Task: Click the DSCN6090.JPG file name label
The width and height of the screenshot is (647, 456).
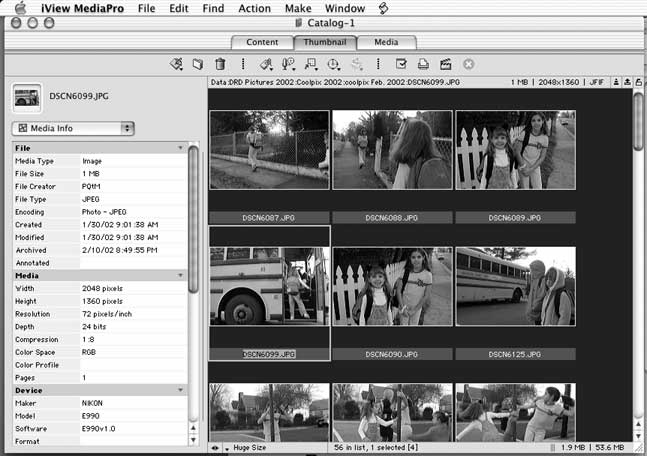Action: (x=392, y=354)
